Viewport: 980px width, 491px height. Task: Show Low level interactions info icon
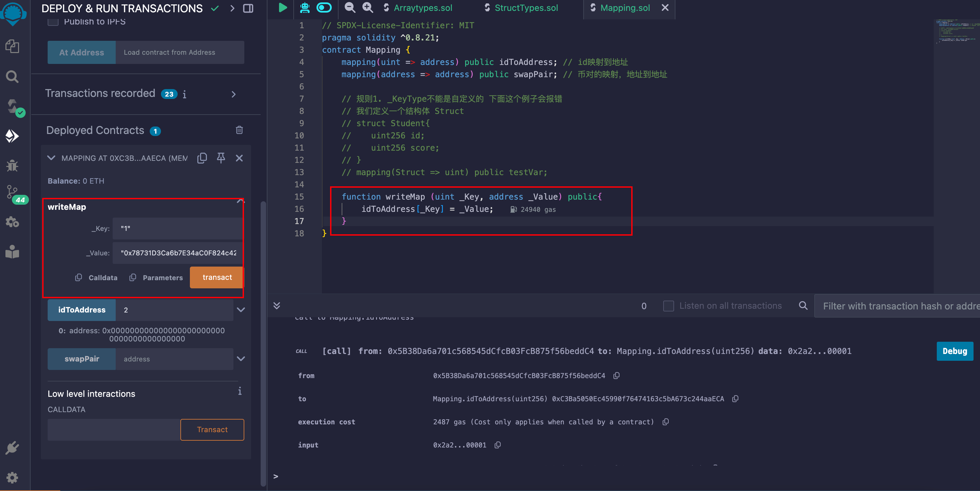(x=240, y=391)
